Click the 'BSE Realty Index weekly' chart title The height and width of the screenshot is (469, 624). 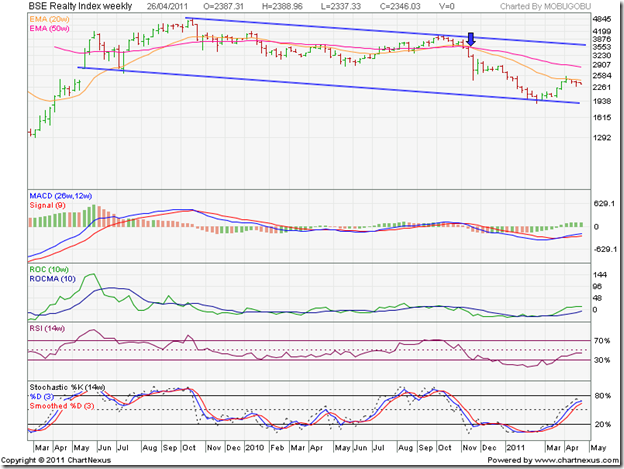80,6
